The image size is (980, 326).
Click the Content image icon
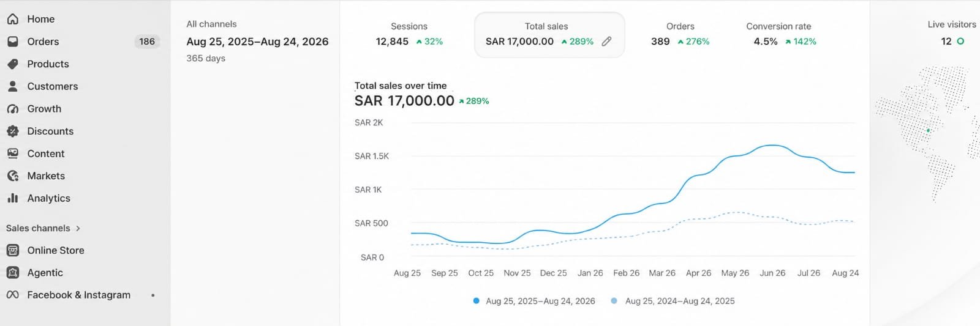pos(12,154)
